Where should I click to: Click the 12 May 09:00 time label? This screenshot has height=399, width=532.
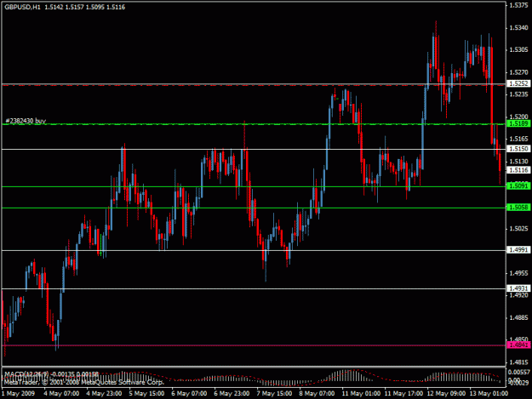point(446,394)
